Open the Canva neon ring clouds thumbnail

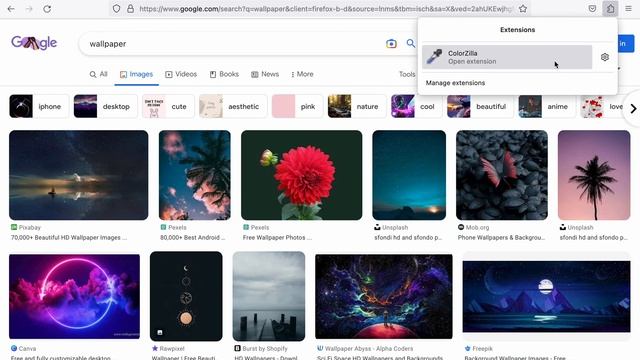(x=74, y=297)
